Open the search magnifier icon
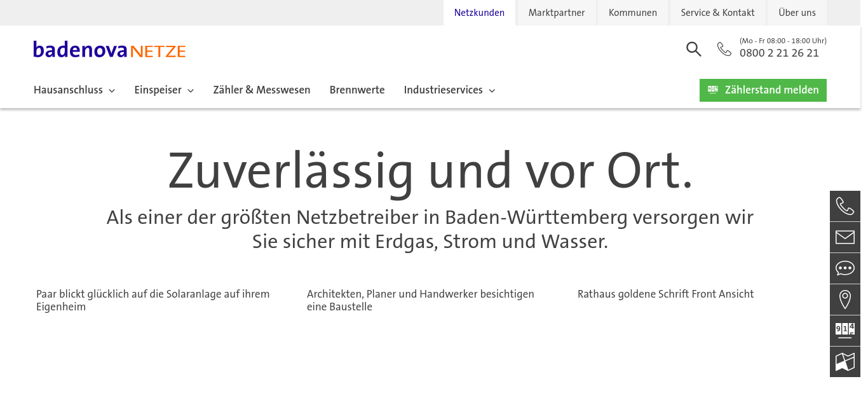Image resolution: width=868 pixels, height=414 pixels. tap(693, 49)
